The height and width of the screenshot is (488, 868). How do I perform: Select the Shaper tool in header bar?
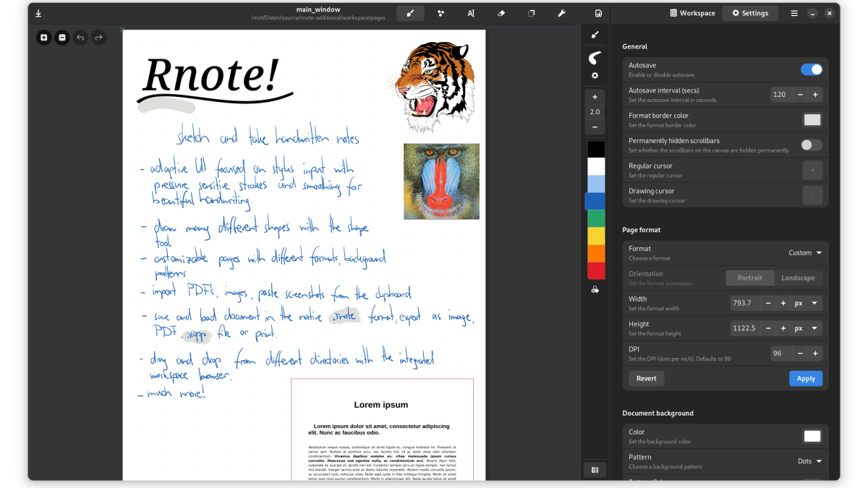(x=441, y=13)
